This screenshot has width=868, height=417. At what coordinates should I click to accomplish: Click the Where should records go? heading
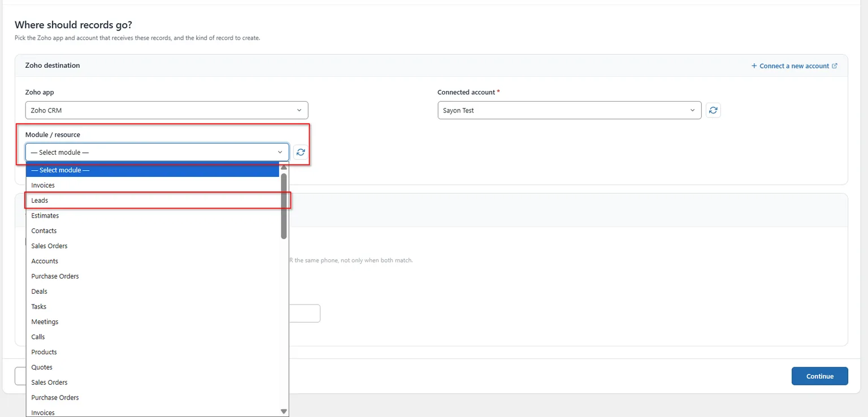pos(73,25)
